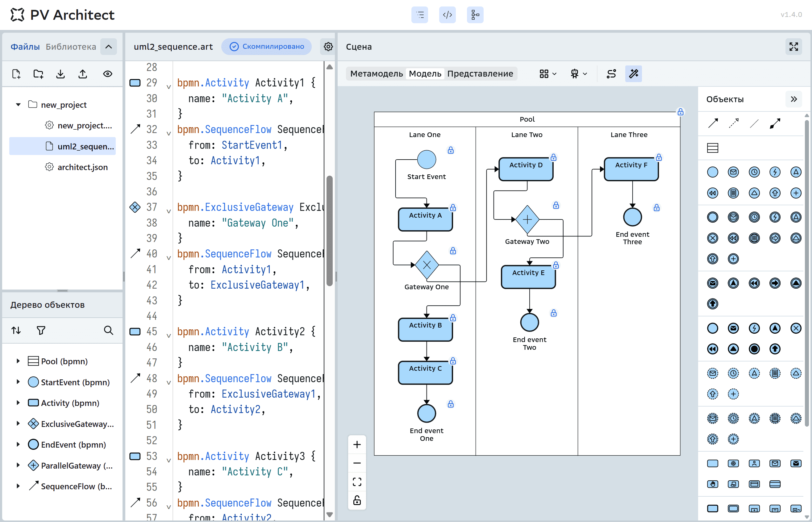Viewport: 812px width, 522px height.
Task: Toggle the scene lock button below zoom
Action: point(357,500)
